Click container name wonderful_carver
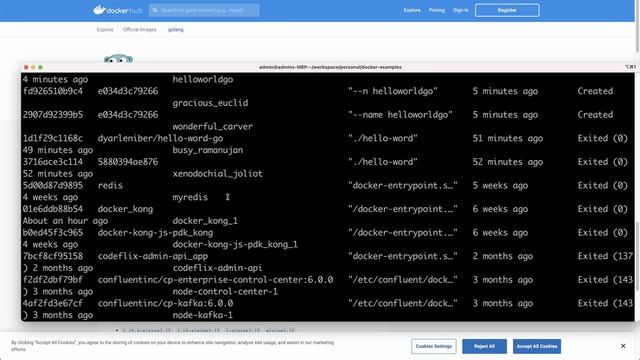The image size is (640, 360). click(x=213, y=127)
